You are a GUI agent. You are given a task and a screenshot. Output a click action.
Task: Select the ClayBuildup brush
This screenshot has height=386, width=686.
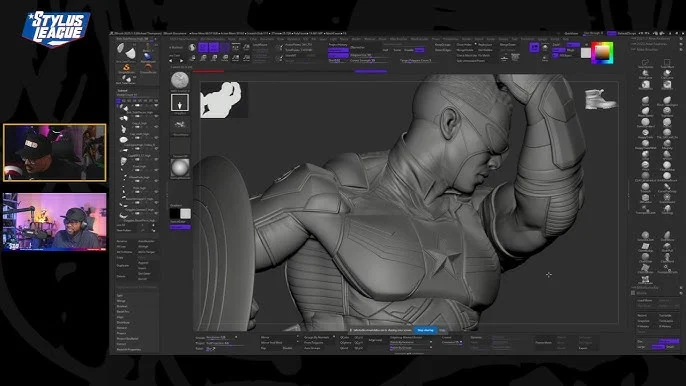click(x=667, y=166)
